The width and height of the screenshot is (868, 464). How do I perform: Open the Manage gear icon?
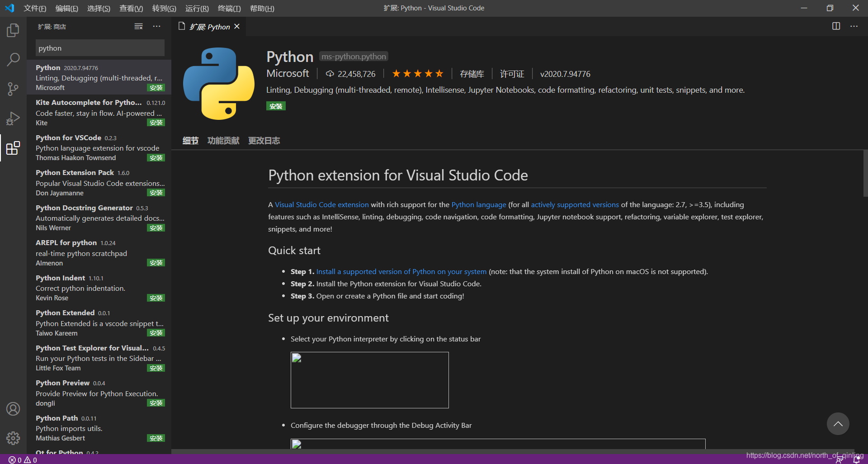13,438
